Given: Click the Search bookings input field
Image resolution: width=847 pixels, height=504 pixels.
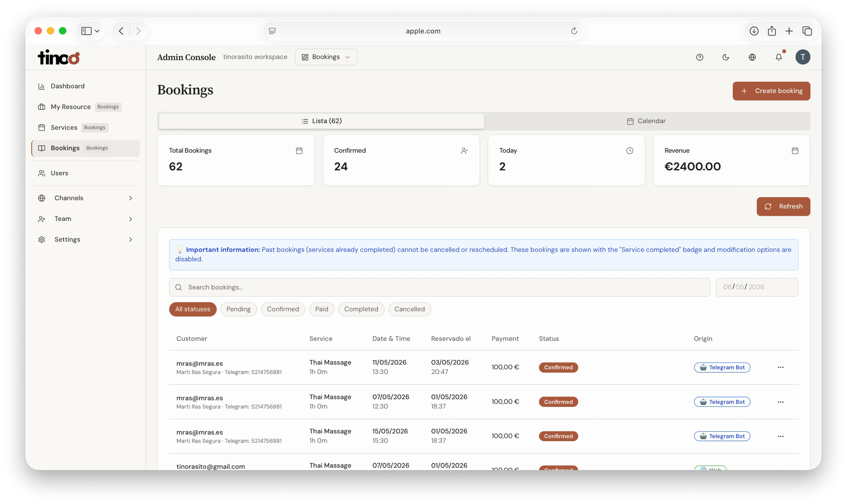Looking at the screenshot, I should click(x=439, y=287).
